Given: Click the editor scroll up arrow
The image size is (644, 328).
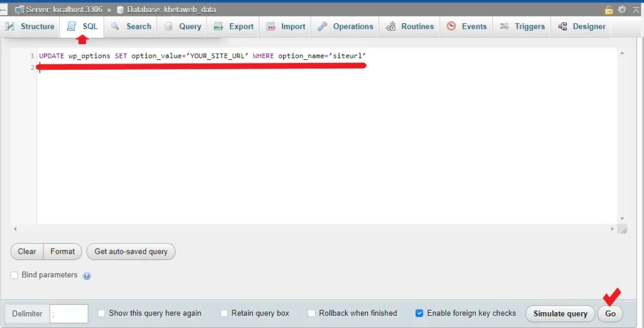Looking at the screenshot, I should (x=622, y=53).
